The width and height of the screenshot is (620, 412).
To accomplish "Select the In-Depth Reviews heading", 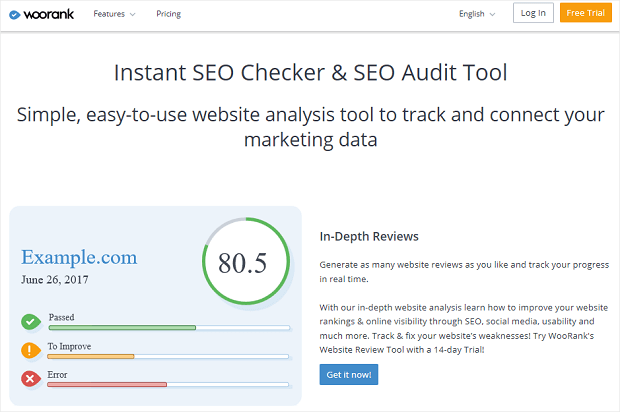I will (x=369, y=237).
